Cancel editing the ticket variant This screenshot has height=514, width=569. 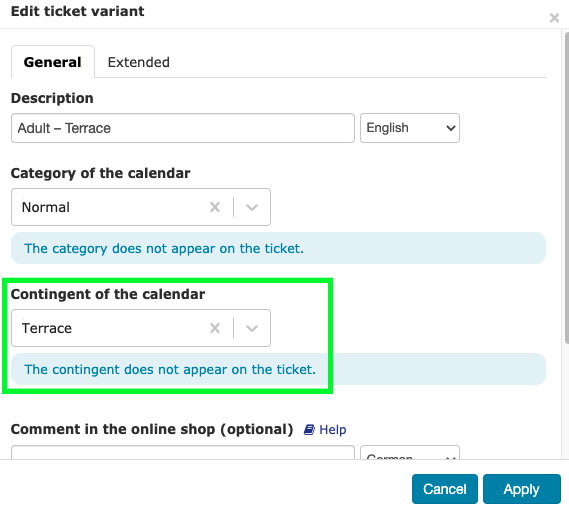point(445,489)
